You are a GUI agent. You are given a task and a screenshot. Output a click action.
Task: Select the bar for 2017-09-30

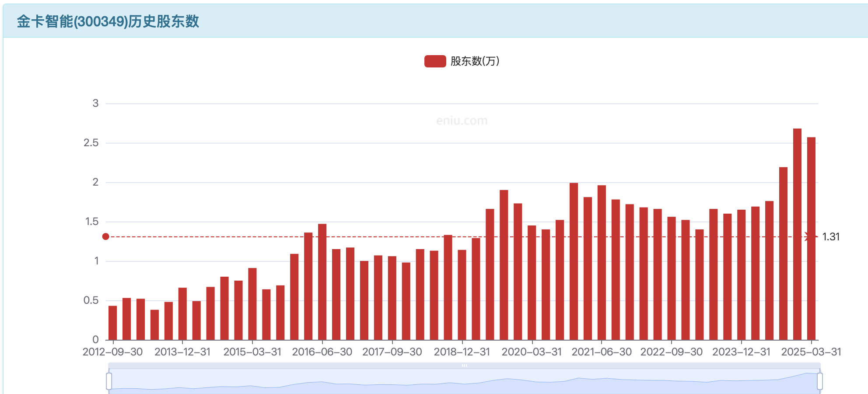pos(392,298)
